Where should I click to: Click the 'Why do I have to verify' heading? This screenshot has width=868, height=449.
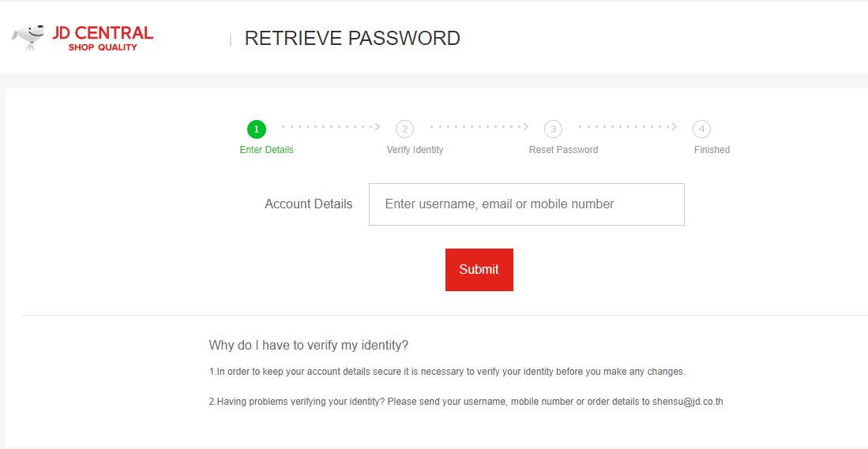(308, 346)
